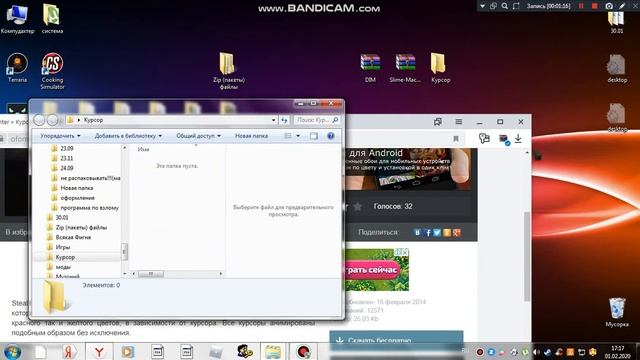
Task: Select Курсор folder in tree
Action: click(61, 257)
